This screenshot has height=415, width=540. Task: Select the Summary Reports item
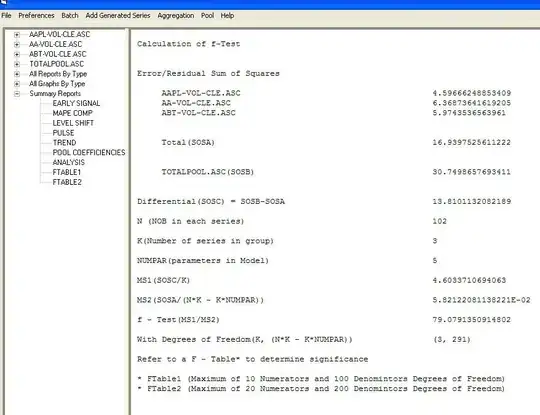pyautogui.click(x=55, y=94)
